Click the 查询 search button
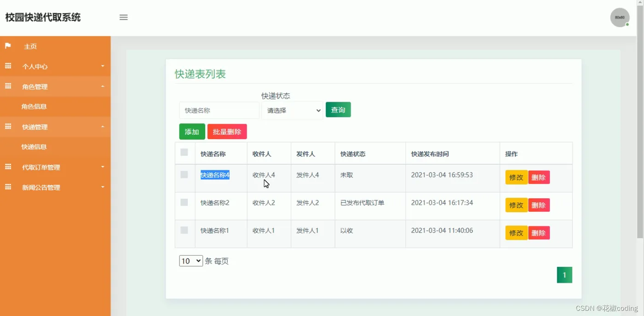 tap(338, 109)
